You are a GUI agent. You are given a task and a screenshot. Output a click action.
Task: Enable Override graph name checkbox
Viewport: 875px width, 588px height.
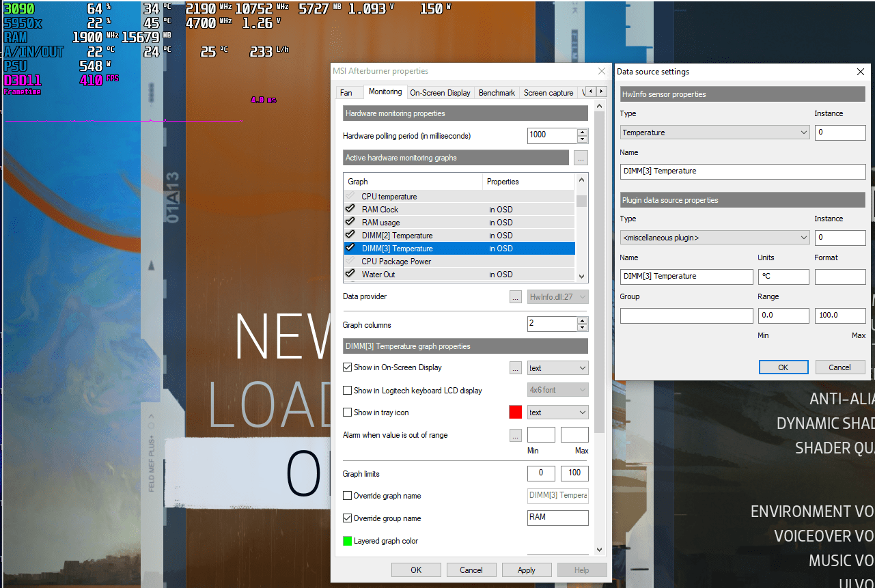point(348,496)
